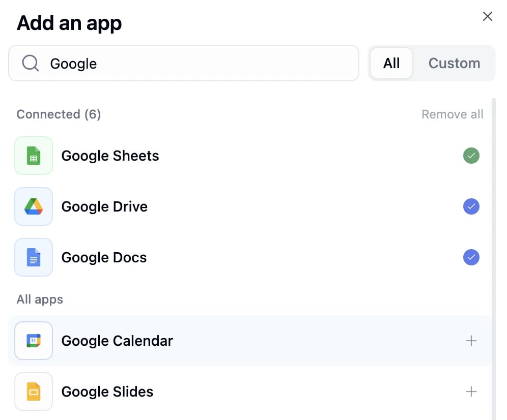Select the Google Drive label text
Image resolution: width=507 pixels, height=420 pixels.
[104, 206]
